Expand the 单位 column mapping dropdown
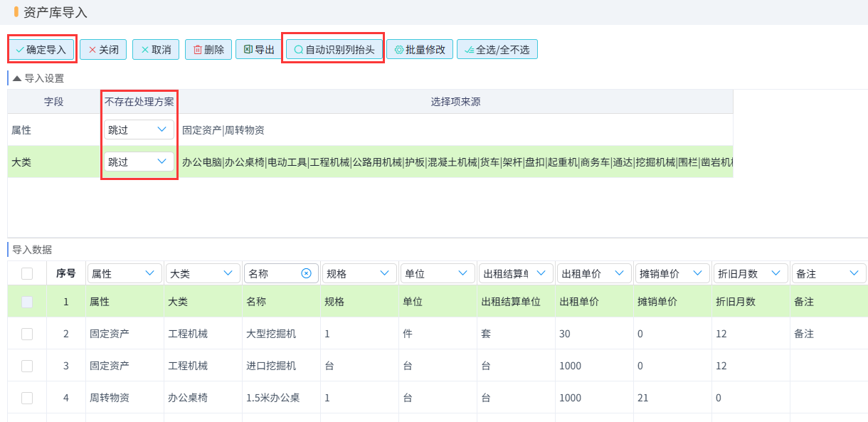868x422 pixels. 438,273
